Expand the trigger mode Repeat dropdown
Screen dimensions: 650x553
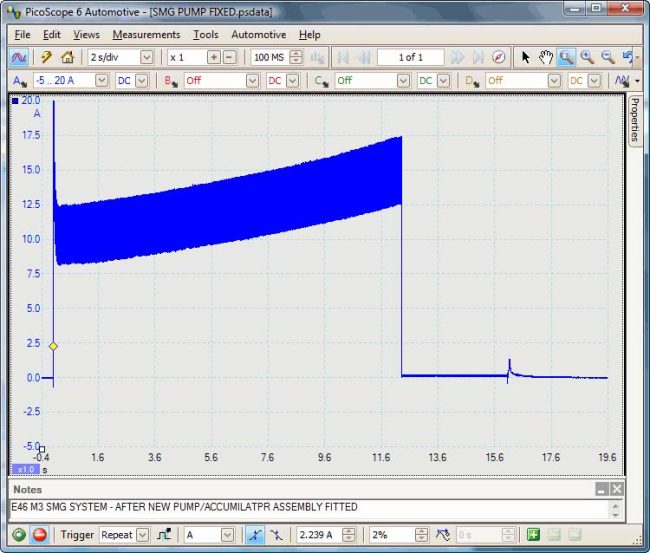(x=141, y=534)
